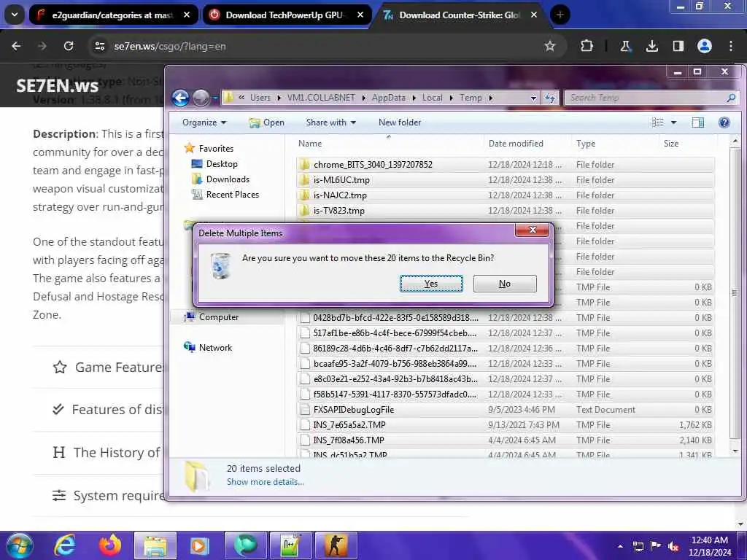Change the view with the views icon
Viewport: 747px width, 560px height.
658,122
